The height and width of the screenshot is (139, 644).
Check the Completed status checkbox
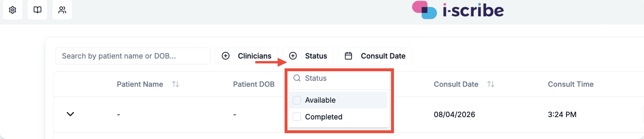coord(297,117)
